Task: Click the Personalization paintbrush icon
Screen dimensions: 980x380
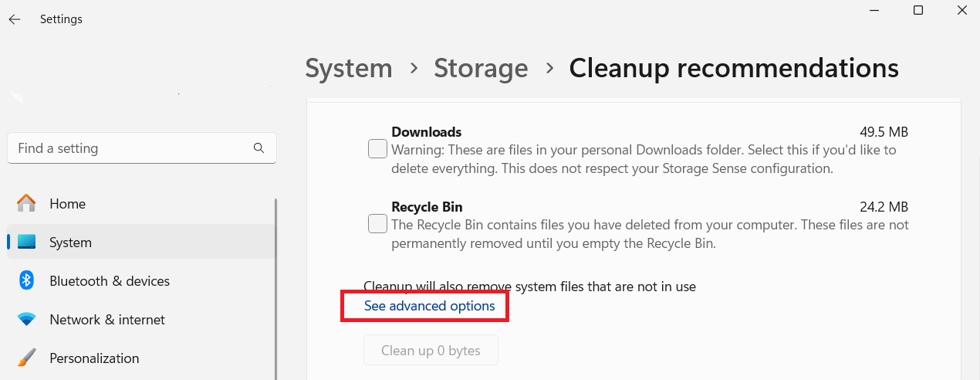Action: [26, 358]
